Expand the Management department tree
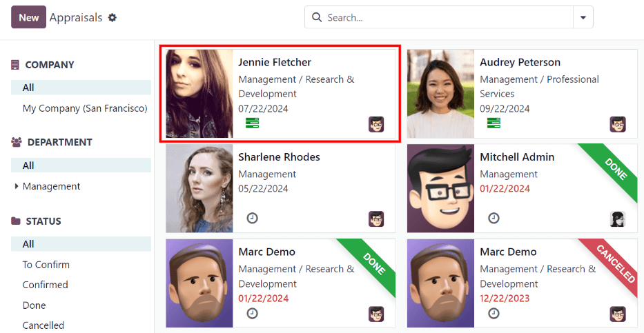The height and width of the screenshot is (333, 644). (x=17, y=186)
